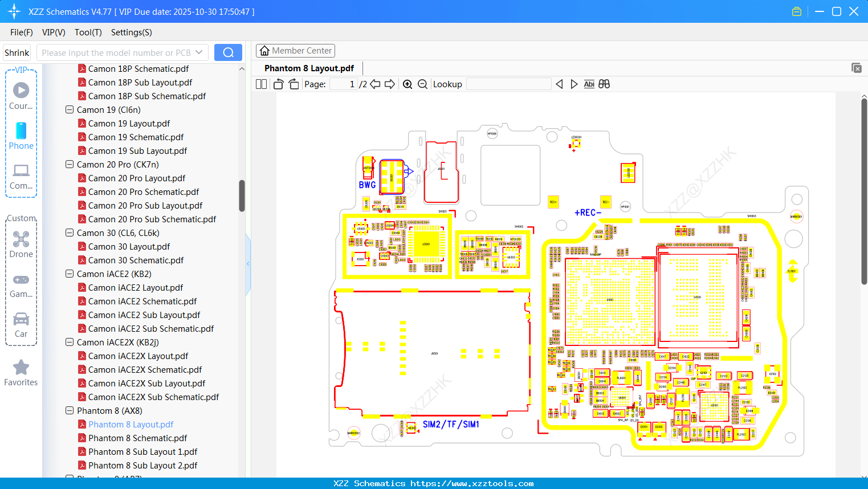Zoom out of the layout
The height and width of the screenshot is (489, 868).
pos(422,84)
